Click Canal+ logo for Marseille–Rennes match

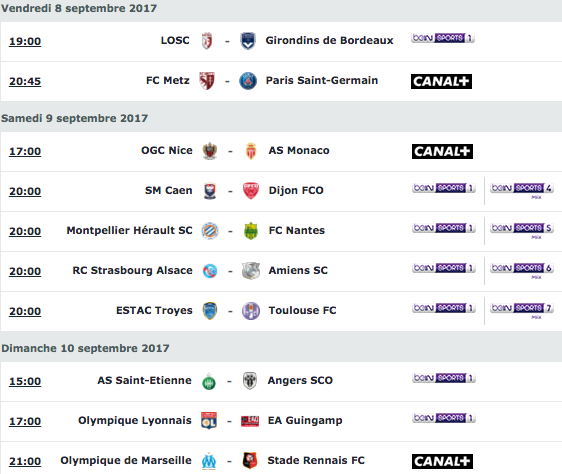(442, 461)
